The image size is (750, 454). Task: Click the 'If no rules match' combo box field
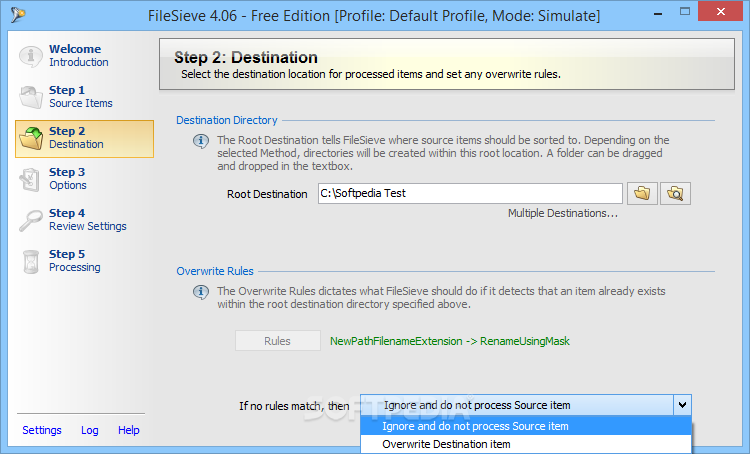coord(525,405)
